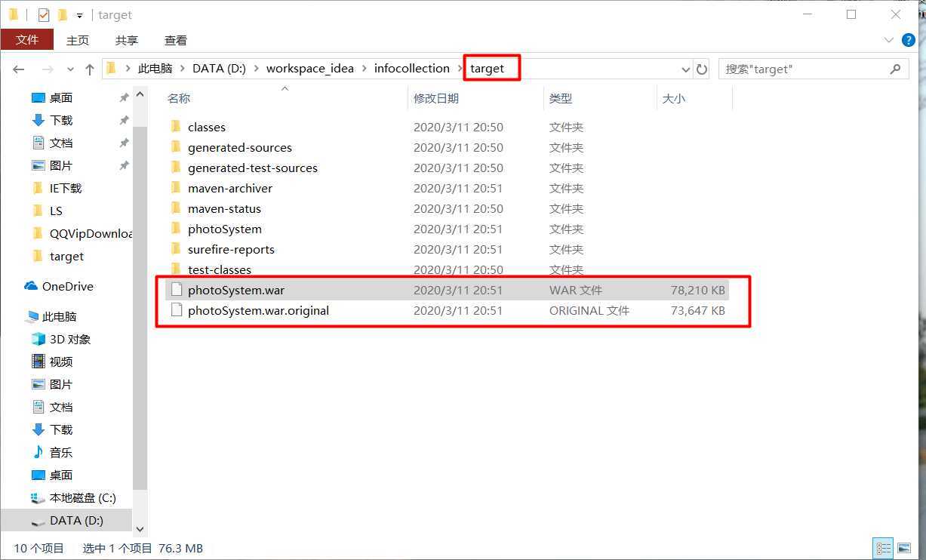The width and height of the screenshot is (926, 560).
Task: Open pinned 桌面 in quick access
Action: [x=61, y=97]
